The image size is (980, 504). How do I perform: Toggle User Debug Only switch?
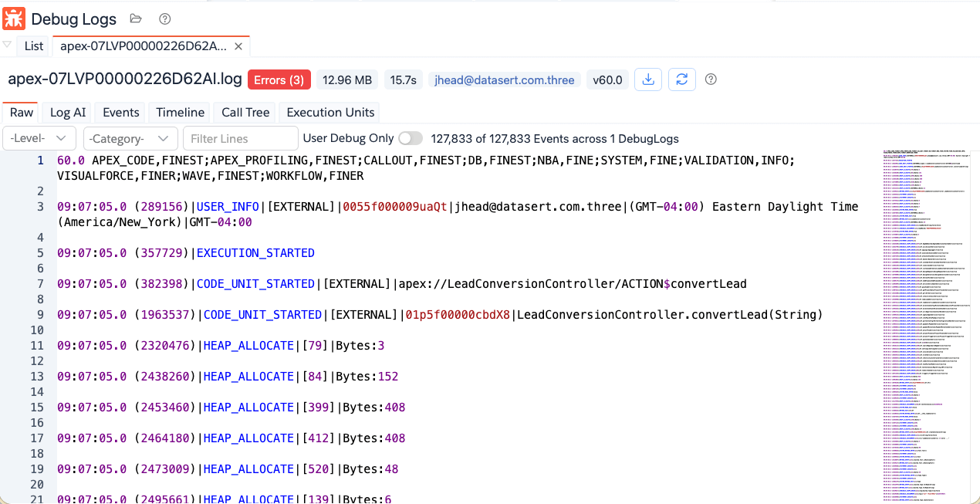pos(410,139)
